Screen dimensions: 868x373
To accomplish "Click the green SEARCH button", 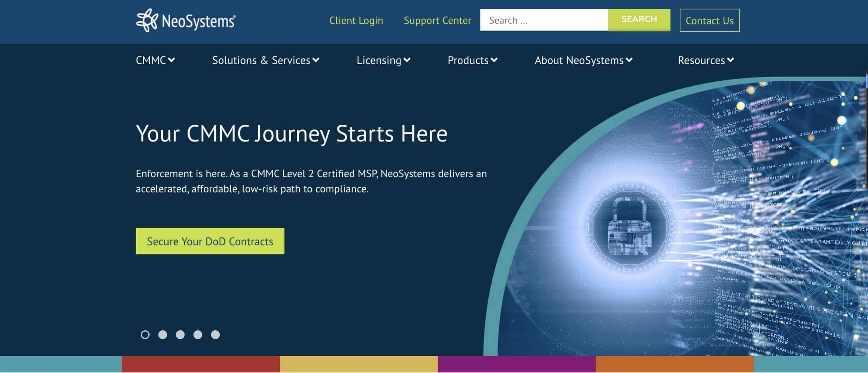I will pyautogui.click(x=639, y=20).
